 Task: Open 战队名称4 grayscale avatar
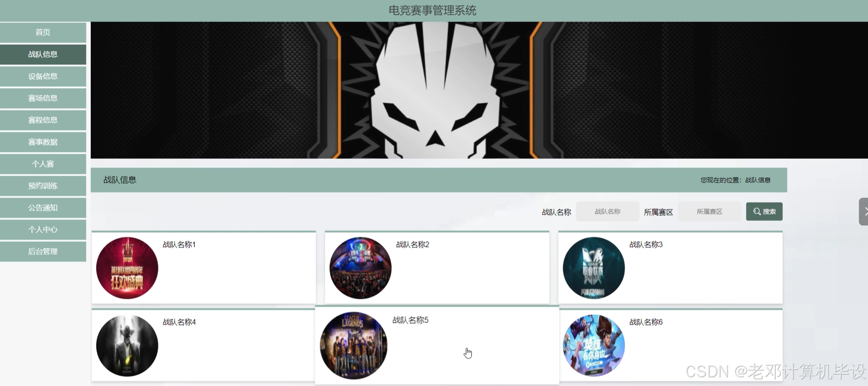[127, 346]
